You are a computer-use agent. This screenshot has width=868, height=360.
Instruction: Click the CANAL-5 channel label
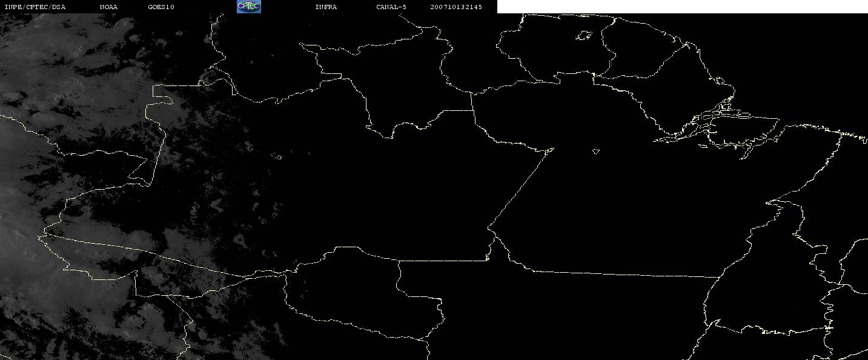click(391, 7)
